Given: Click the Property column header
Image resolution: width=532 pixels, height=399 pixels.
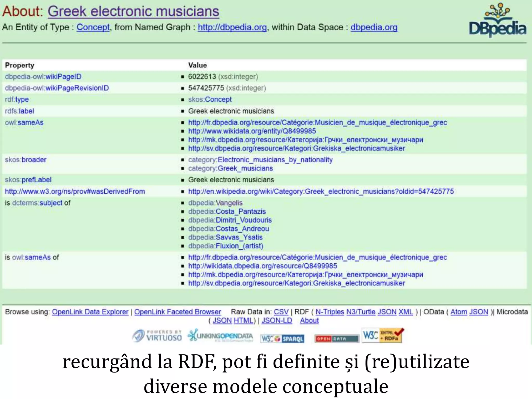Looking at the screenshot, I should point(20,65).
